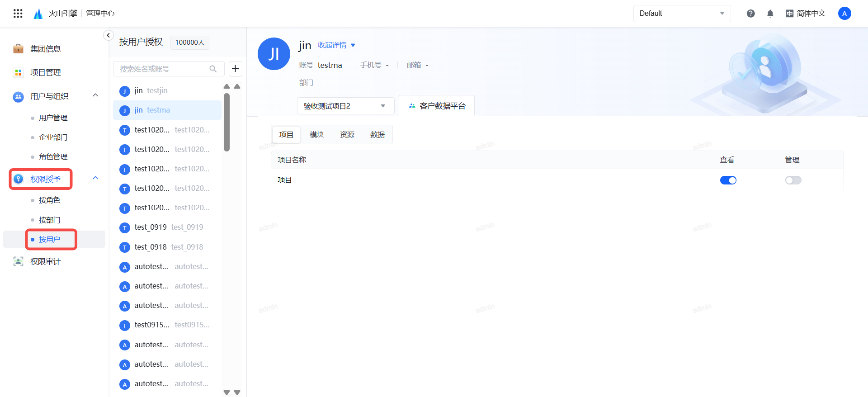Screen dimensions: 868x397
Task: Click the 客户数据平台 tab icon
Action: [x=412, y=106]
